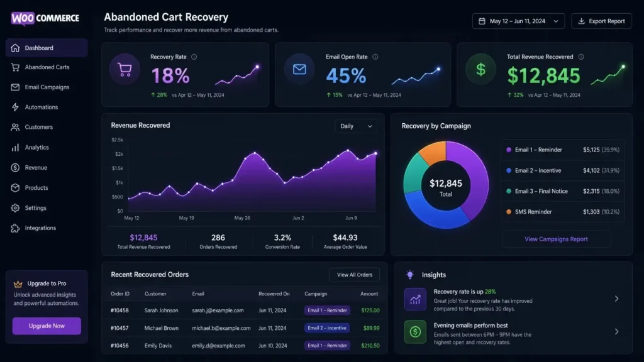
Task: Click the $44.93 Average Order Value stat
Action: click(x=345, y=241)
